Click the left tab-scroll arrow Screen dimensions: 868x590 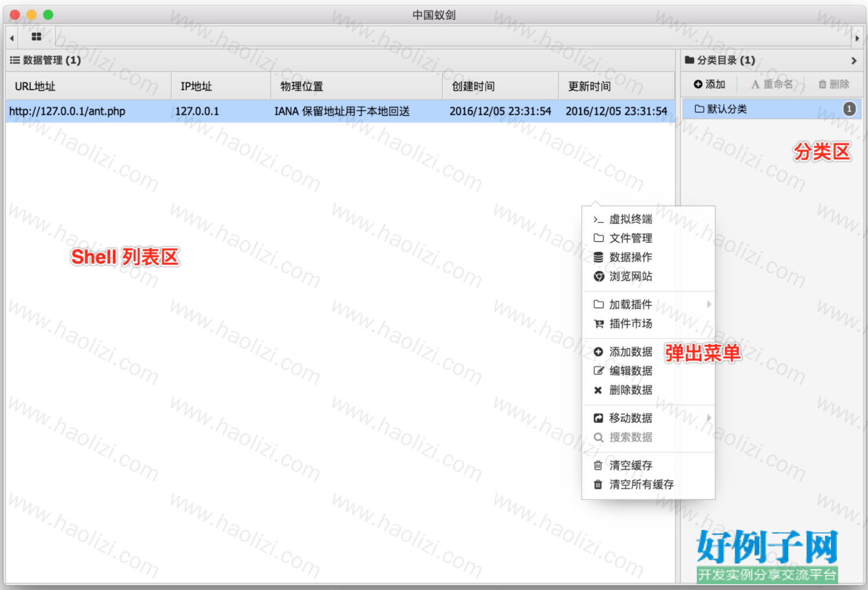[12, 38]
